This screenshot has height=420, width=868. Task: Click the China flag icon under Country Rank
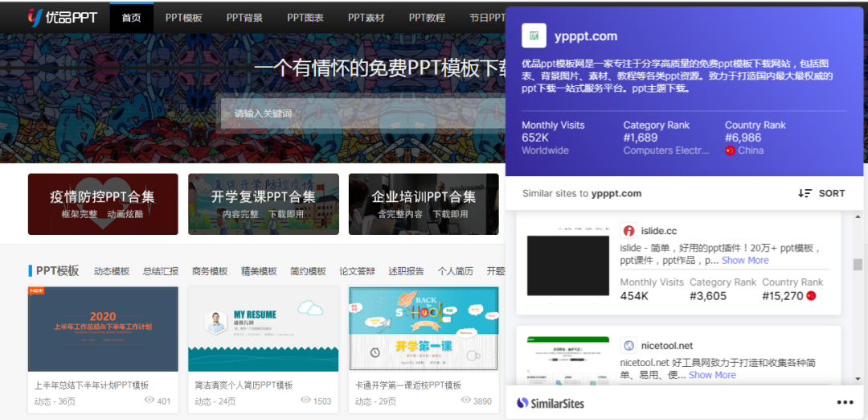(x=730, y=150)
